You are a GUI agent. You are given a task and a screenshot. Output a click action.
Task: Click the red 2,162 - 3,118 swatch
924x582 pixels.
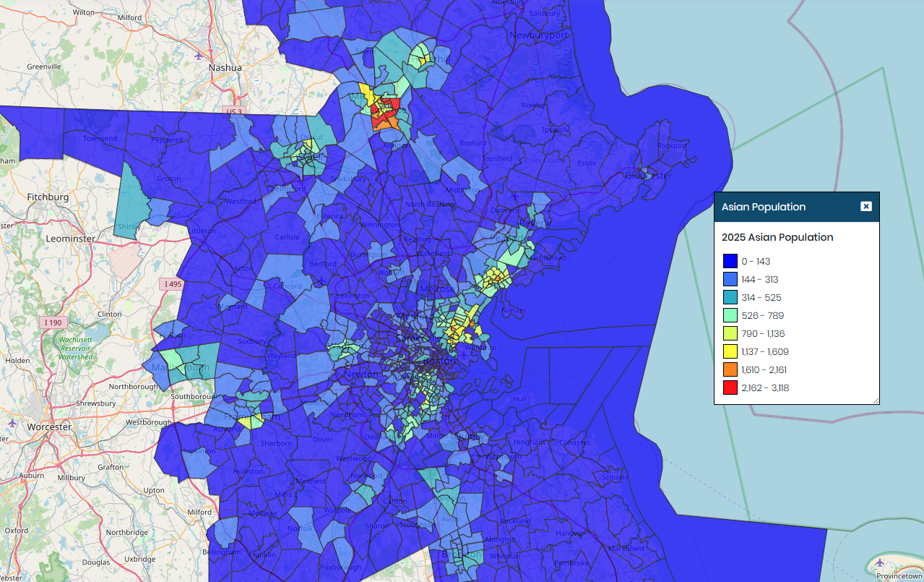click(730, 388)
